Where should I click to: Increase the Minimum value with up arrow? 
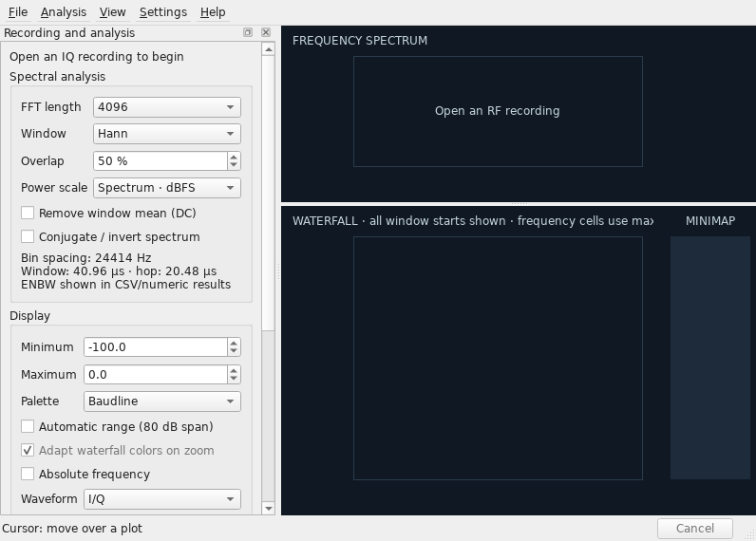[x=234, y=343]
